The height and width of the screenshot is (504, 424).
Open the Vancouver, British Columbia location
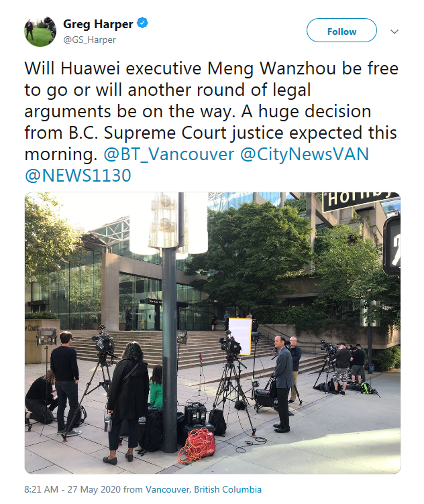click(203, 489)
